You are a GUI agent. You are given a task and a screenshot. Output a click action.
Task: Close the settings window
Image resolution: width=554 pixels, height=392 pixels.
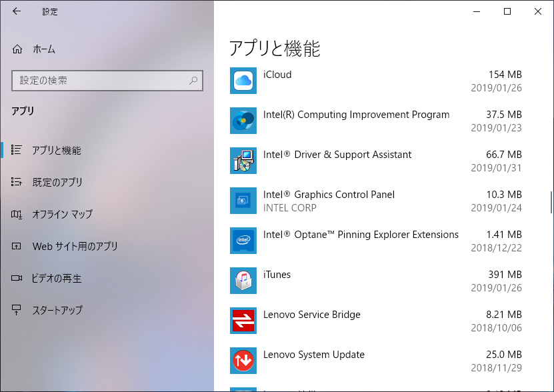point(538,11)
